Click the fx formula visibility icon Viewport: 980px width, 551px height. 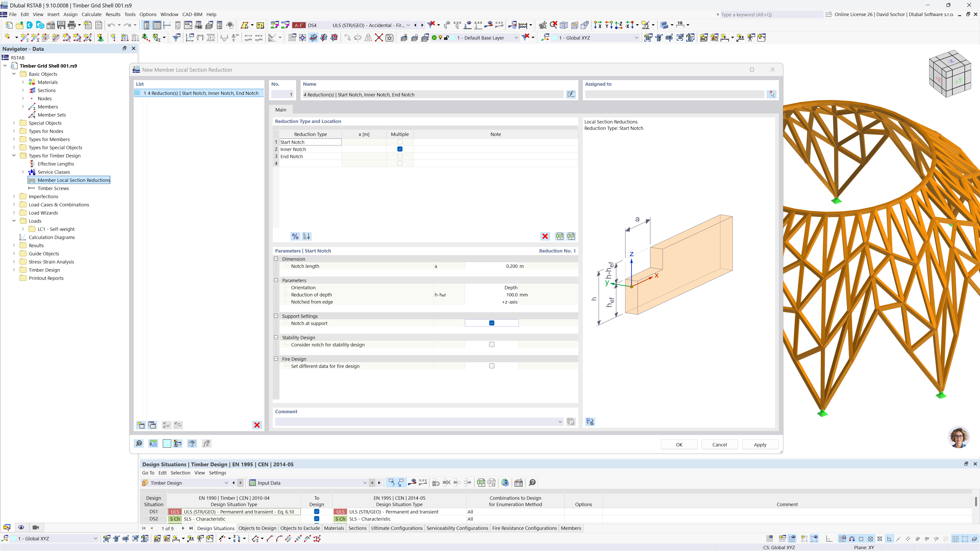(206, 443)
